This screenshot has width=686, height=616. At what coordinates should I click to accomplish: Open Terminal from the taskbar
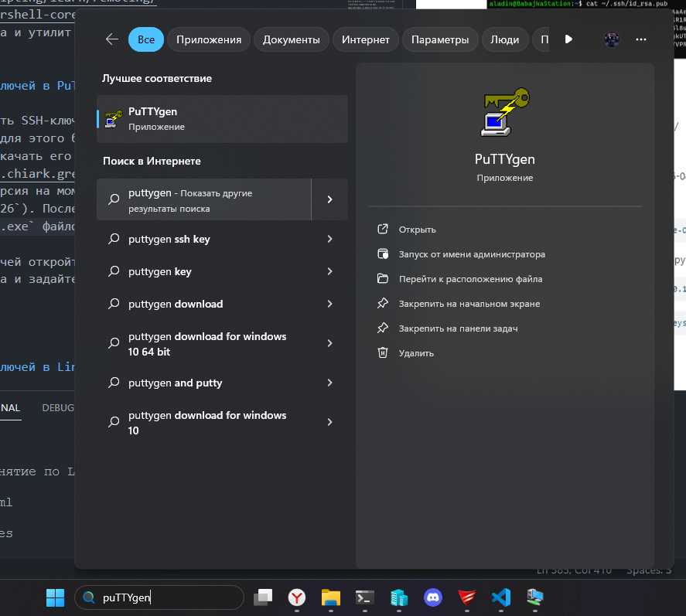tap(365, 597)
